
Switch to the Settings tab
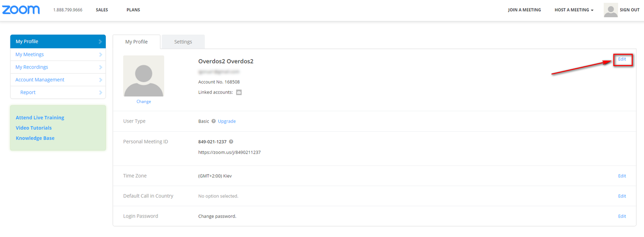point(183,42)
